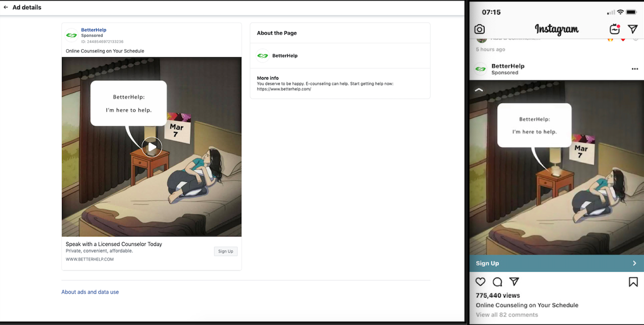This screenshot has height=325, width=644.
Task: Click Speak with a Licensed Counselor Today headline
Action: point(114,244)
